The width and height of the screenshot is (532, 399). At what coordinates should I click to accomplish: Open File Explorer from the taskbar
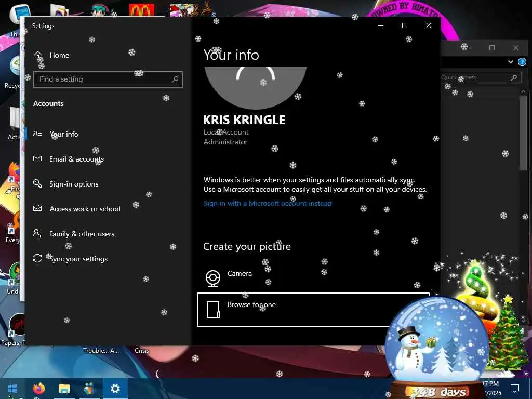[64, 389]
